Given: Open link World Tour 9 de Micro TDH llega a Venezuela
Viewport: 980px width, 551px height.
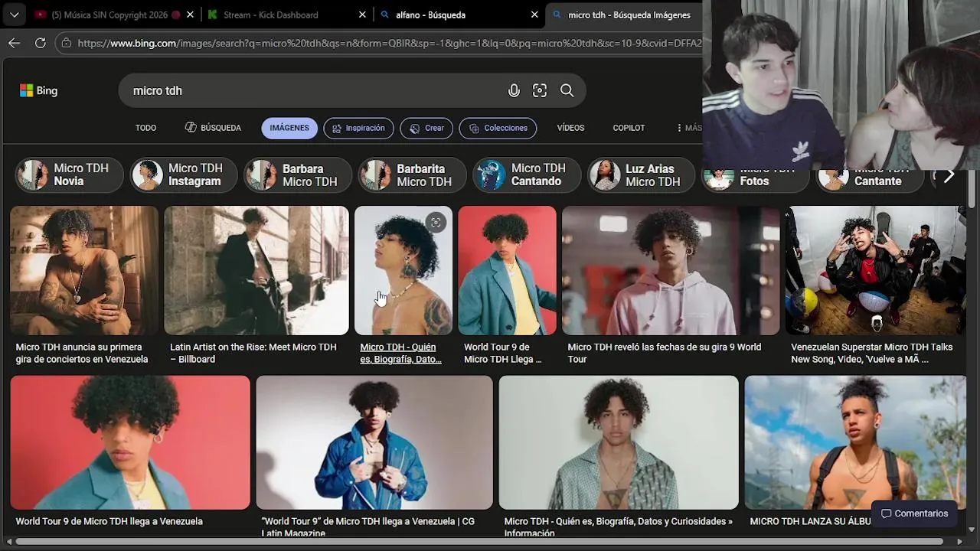Looking at the screenshot, I should [x=109, y=521].
